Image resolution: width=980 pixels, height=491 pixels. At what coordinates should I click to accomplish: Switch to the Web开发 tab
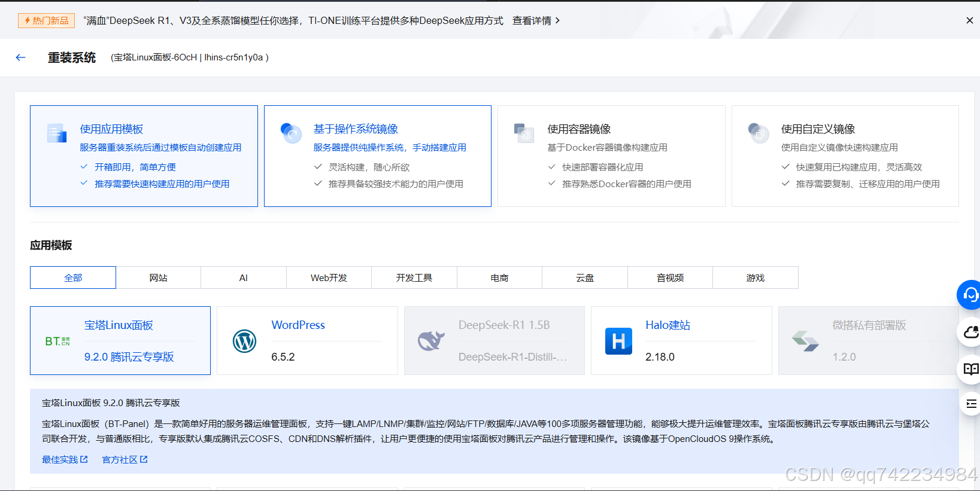coord(329,277)
